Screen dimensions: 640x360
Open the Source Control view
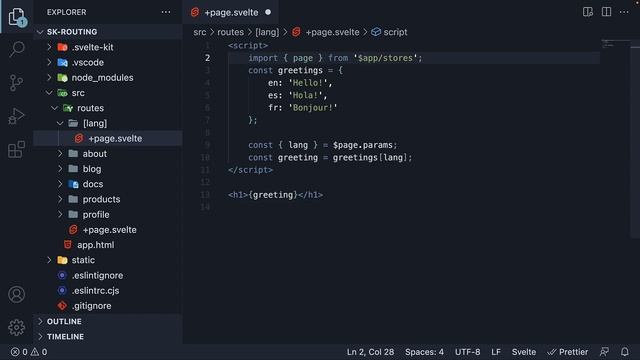pyautogui.click(x=16, y=83)
